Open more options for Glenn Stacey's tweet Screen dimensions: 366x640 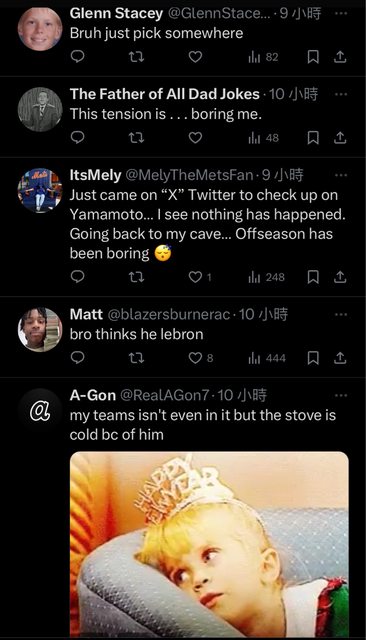340,13
